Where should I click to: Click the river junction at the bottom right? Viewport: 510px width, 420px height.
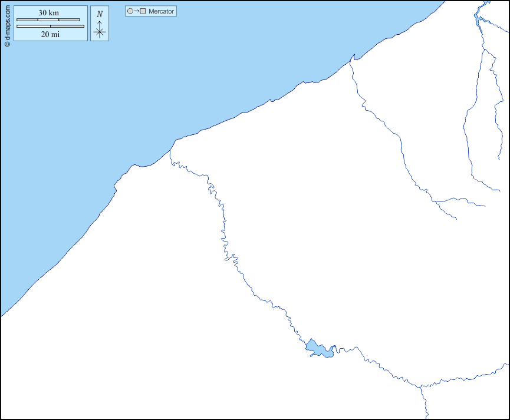(x=422, y=387)
